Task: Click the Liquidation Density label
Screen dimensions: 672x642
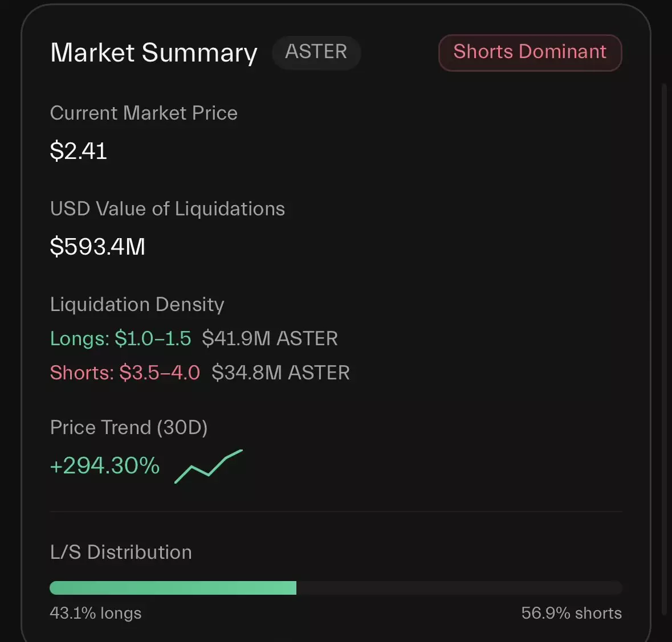Action: click(x=137, y=304)
